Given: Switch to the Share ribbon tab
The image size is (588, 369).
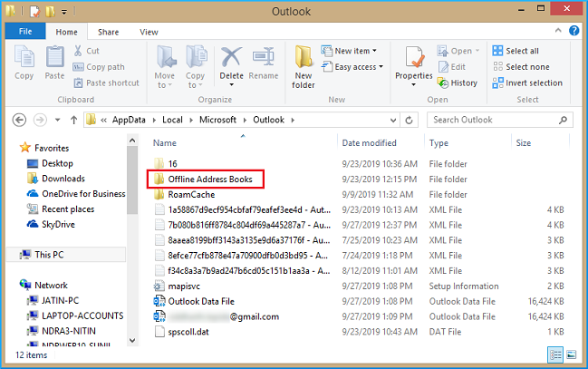Looking at the screenshot, I should [x=109, y=32].
